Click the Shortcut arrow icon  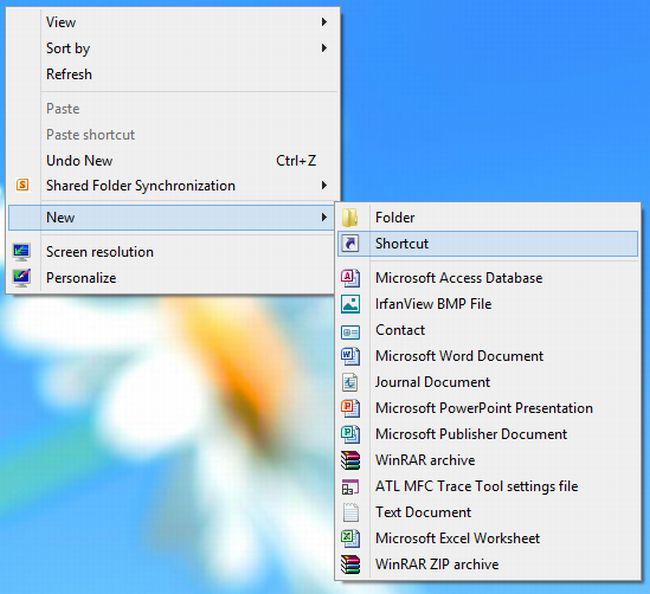click(350, 244)
